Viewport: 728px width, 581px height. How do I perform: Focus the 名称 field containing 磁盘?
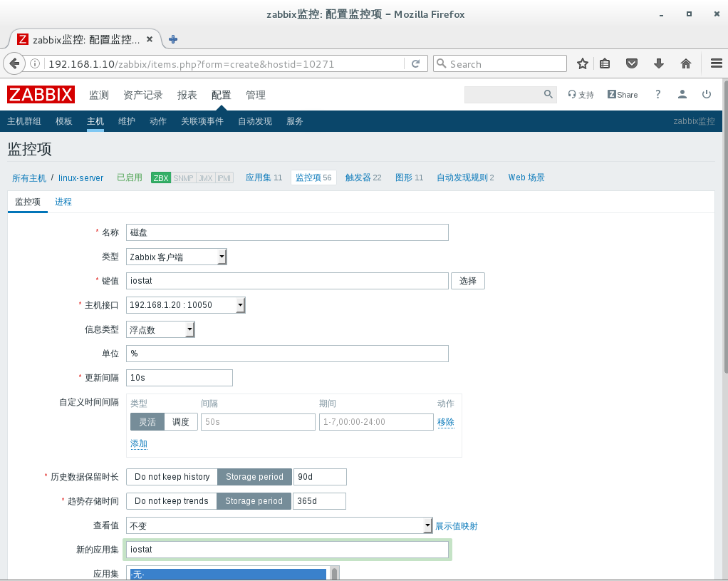point(287,232)
